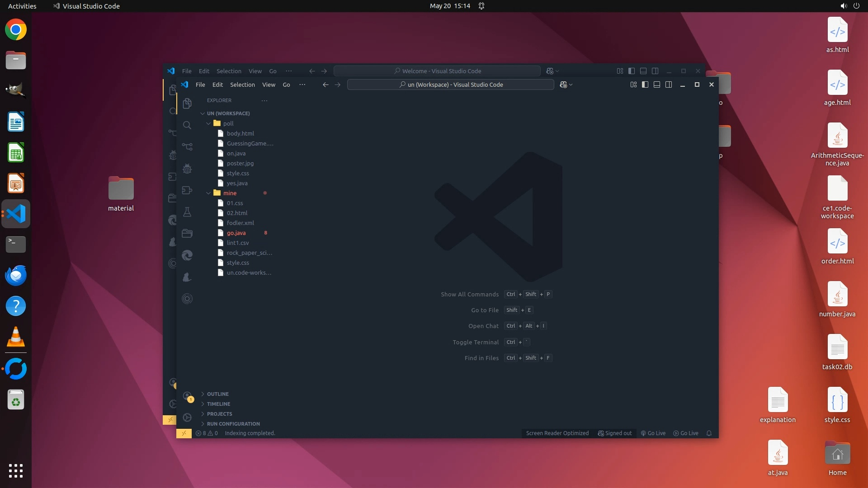868x488 pixels.
Task: Open the Source Control view
Action: point(187,147)
